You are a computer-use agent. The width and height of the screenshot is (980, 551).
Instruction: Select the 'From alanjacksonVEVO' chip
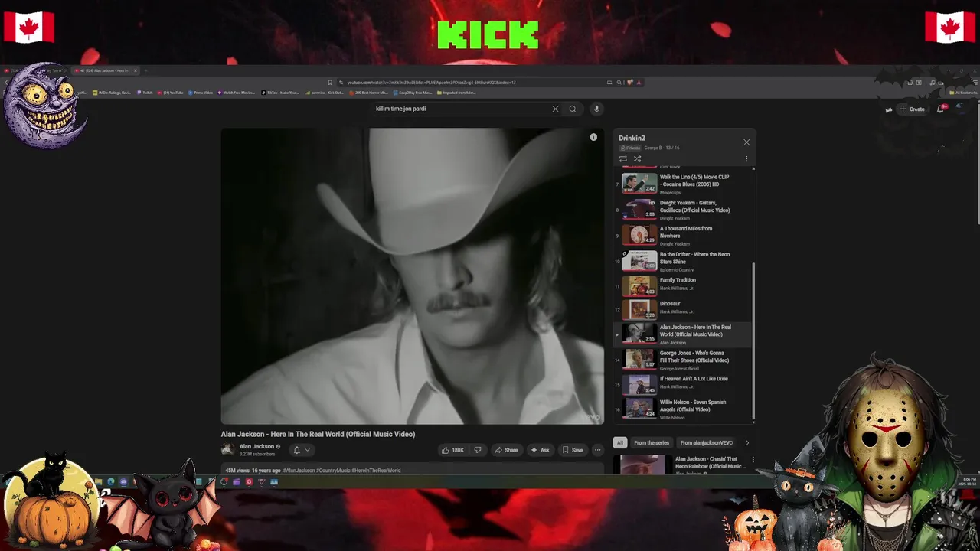tap(707, 442)
